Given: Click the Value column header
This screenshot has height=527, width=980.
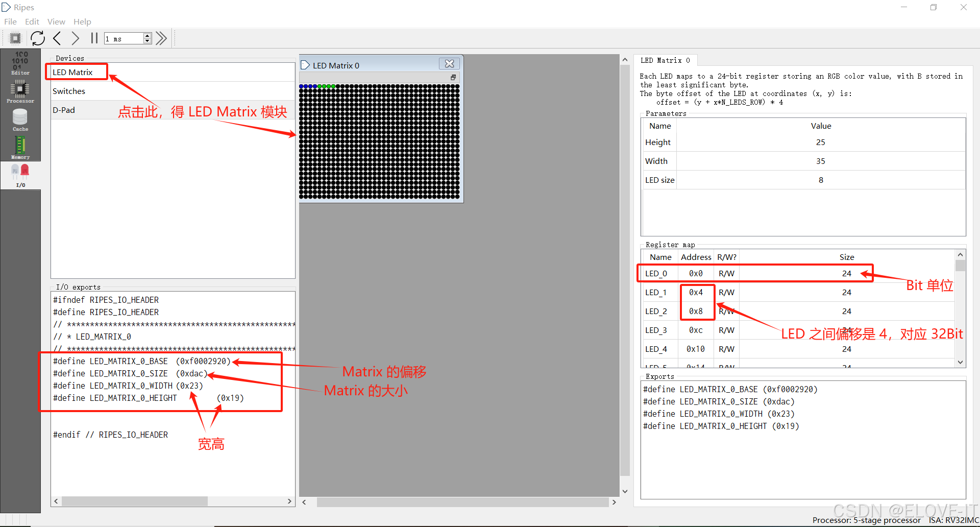Looking at the screenshot, I should point(821,126).
